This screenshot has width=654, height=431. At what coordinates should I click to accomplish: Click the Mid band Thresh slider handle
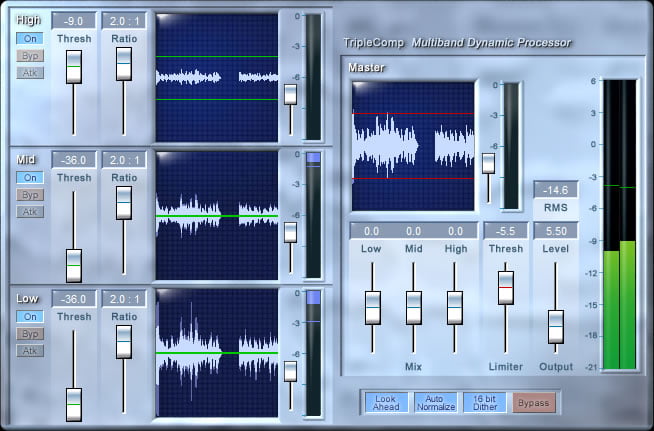[74, 266]
